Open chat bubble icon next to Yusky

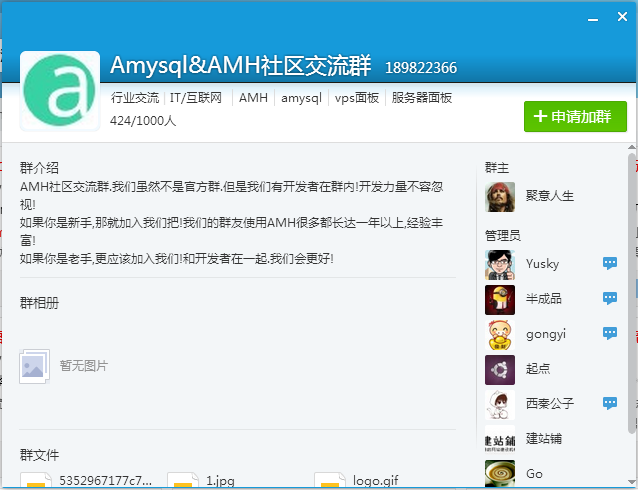click(x=609, y=264)
